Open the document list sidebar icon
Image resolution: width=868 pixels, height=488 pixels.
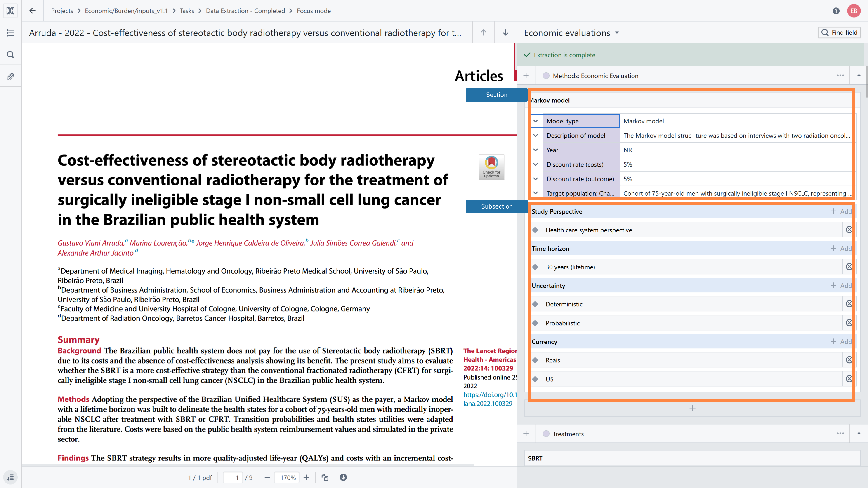tap(10, 33)
